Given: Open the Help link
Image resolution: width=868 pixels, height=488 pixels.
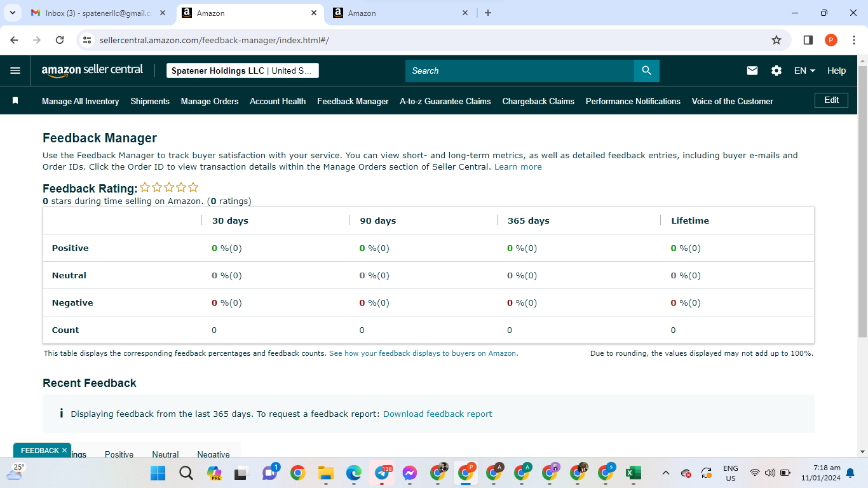Looking at the screenshot, I should pos(836,71).
